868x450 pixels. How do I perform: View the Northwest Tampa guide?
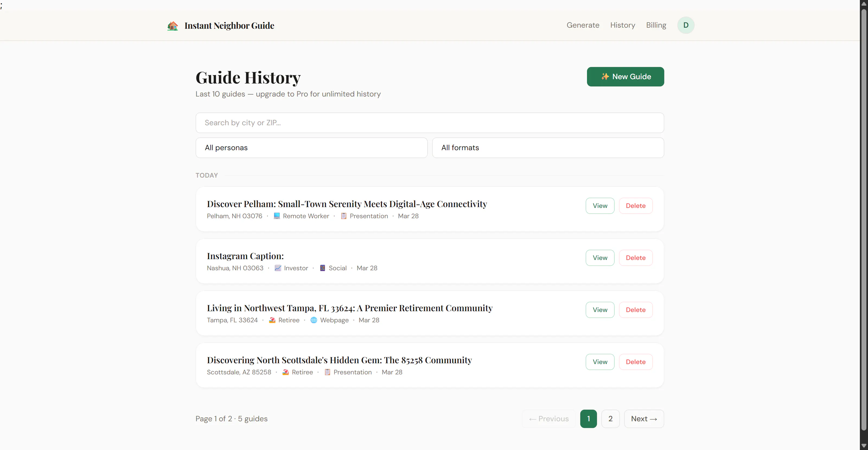coord(600,310)
